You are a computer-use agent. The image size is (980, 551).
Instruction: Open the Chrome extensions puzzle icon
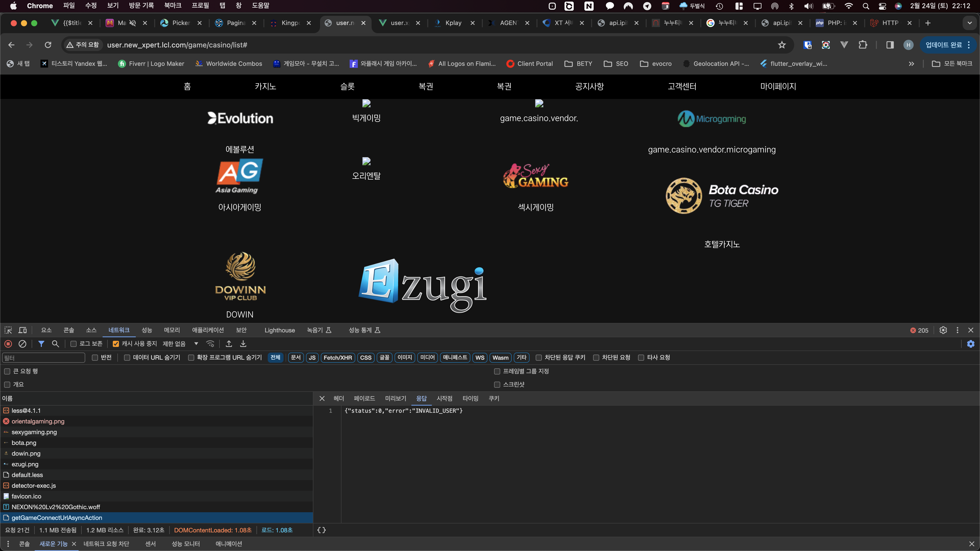coord(863,45)
